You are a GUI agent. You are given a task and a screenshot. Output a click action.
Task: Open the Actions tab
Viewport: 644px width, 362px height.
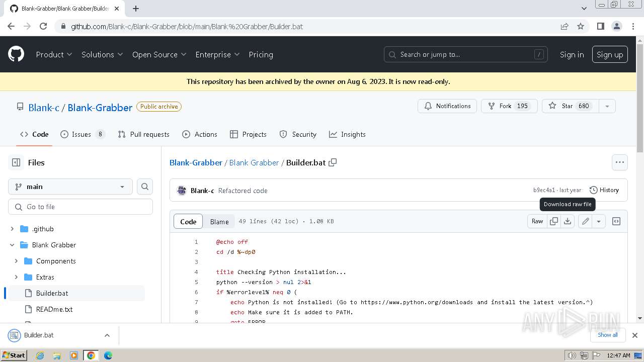click(x=200, y=134)
